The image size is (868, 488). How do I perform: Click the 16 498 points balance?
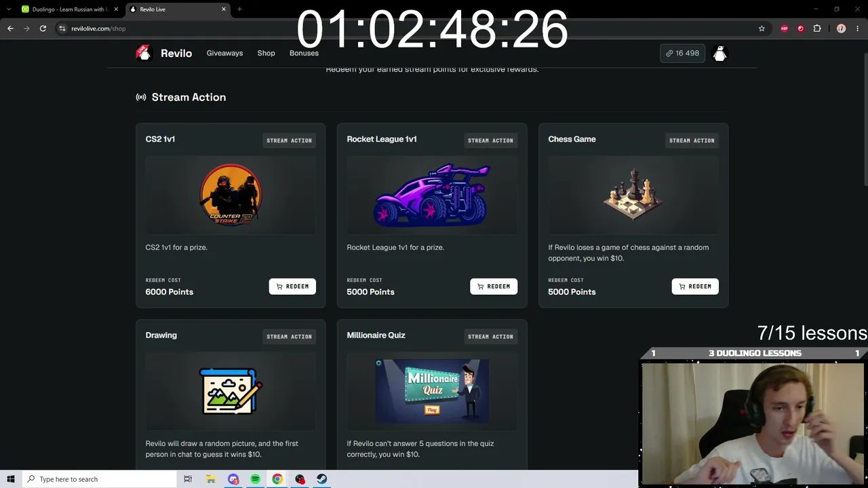(x=682, y=54)
